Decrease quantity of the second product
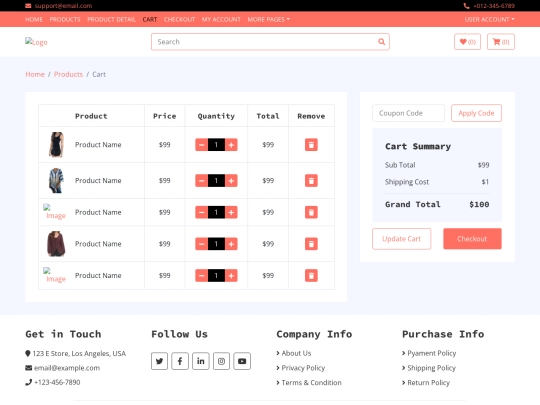Viewport: 540px width, 405px height. [201, 180]
